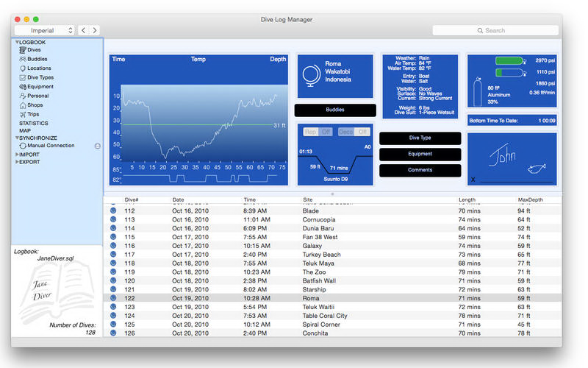
Task: Click the JaneDiver.sql logbook filename
Action: (x=56, y=258)
